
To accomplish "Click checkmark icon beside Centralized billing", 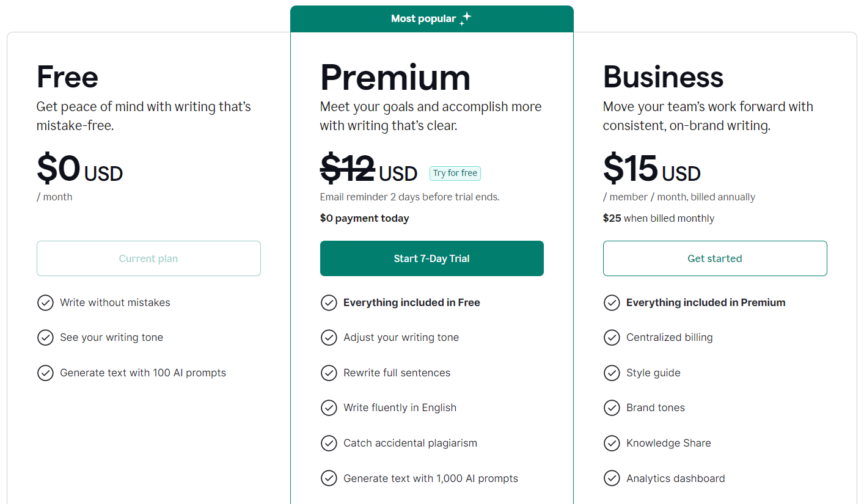I will (612, 338).
